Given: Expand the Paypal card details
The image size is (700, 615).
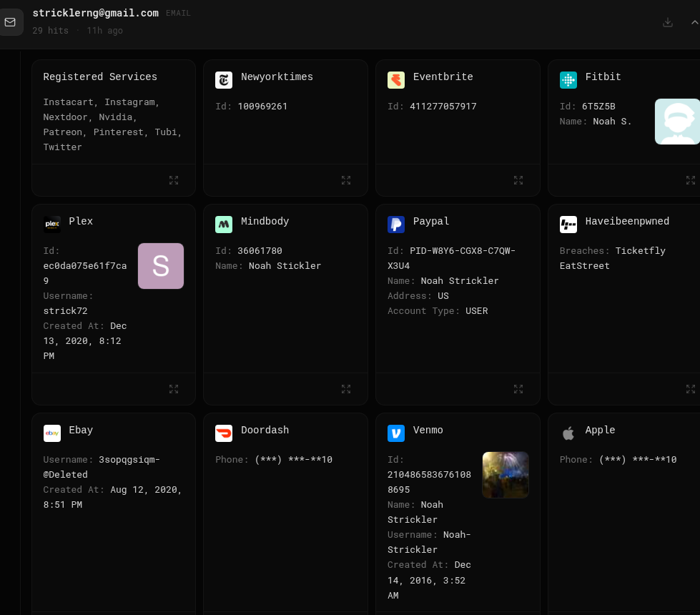Looking at the screenshot, I should 518,389.
